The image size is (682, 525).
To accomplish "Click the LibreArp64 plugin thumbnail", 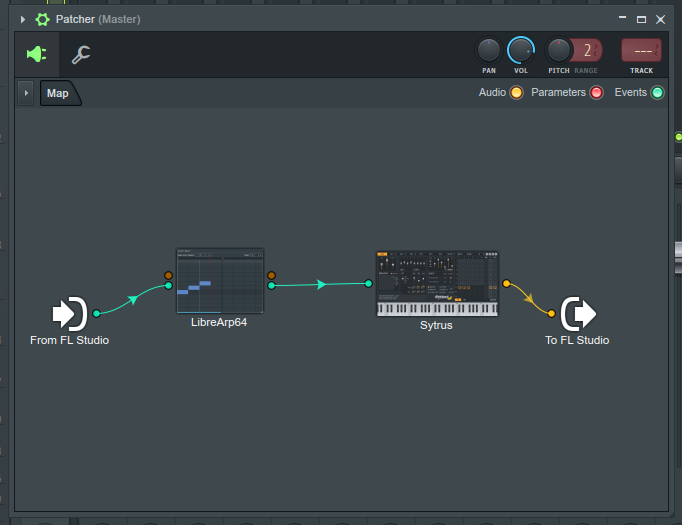I will (220, 281).
